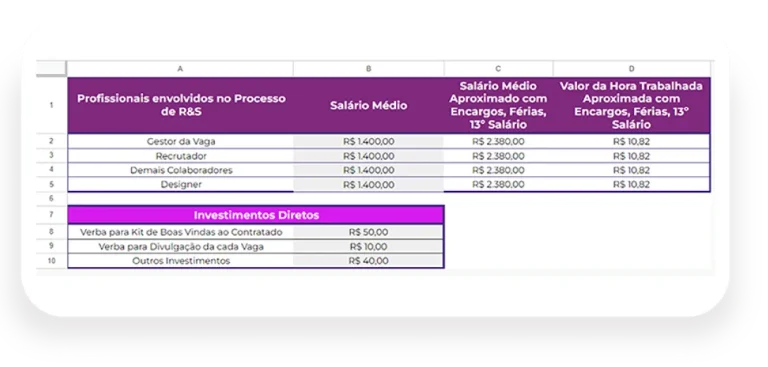Image resolution: width=768 pixels, height=367 pixels.
Task: Select Demais Colaboradores cell
Action: click(x=181, y=171)
